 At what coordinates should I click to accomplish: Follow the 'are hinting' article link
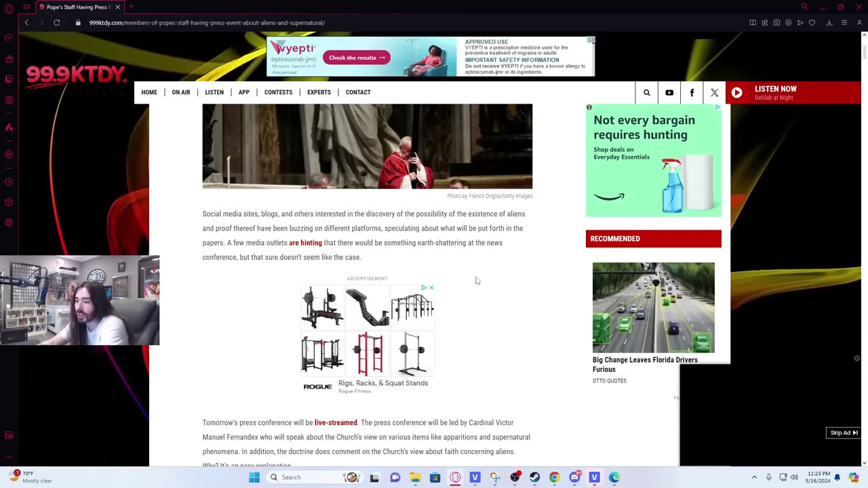click(x=305, y=243)
